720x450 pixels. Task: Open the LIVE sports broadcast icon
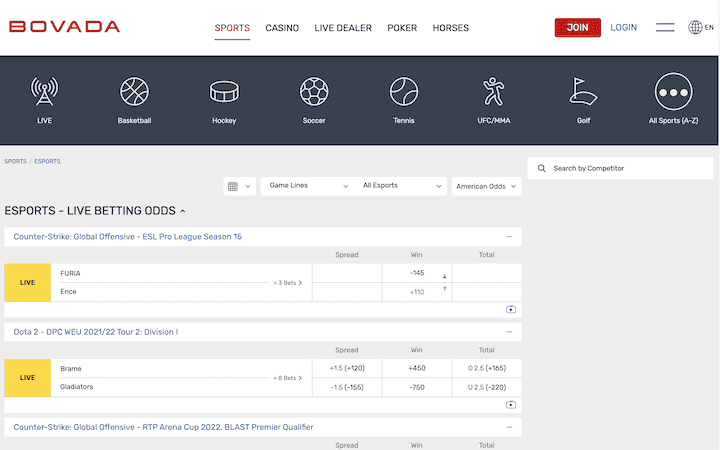click(x=44, y=91)
